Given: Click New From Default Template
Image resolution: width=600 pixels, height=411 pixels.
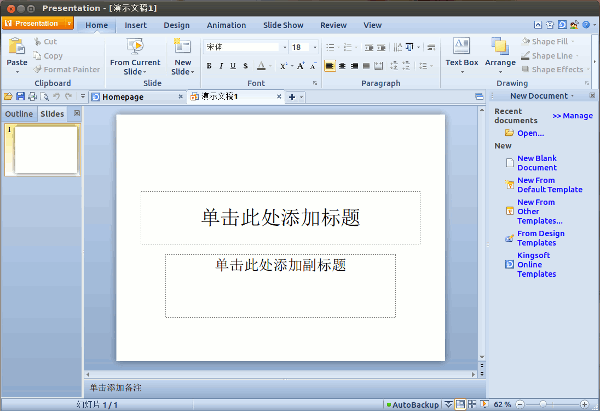Looking at the screenshot, I should click(549, 185).
